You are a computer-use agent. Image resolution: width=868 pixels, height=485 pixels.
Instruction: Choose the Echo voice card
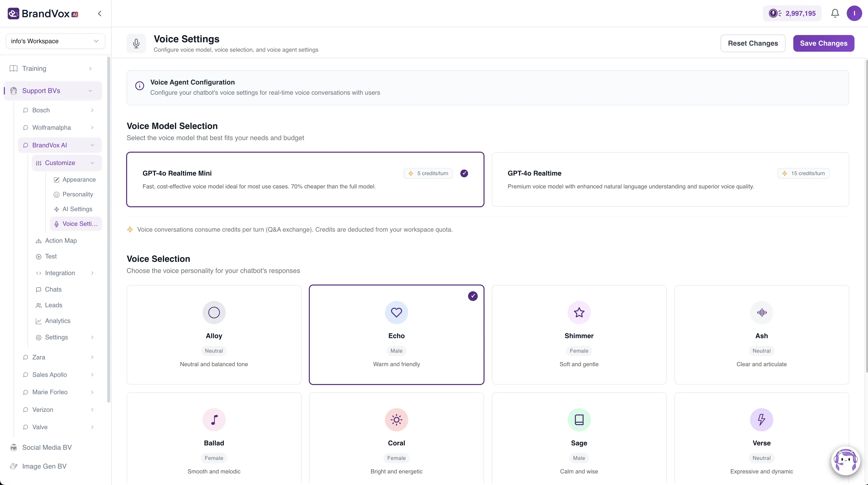pos(396,335)
